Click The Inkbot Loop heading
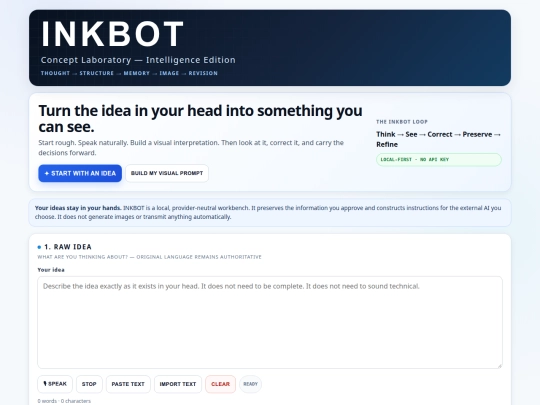 pyautogui.click(x=402, y=122)
